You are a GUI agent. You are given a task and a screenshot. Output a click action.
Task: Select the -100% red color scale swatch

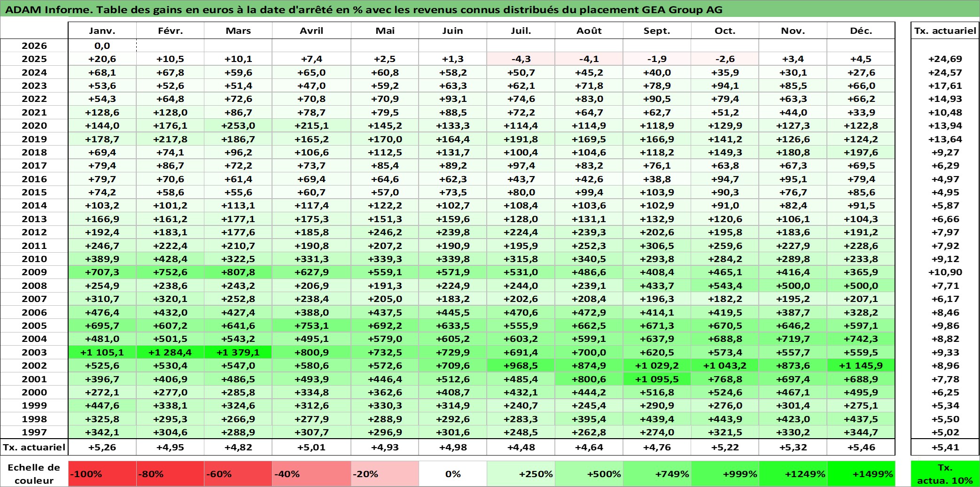(102, 474)
